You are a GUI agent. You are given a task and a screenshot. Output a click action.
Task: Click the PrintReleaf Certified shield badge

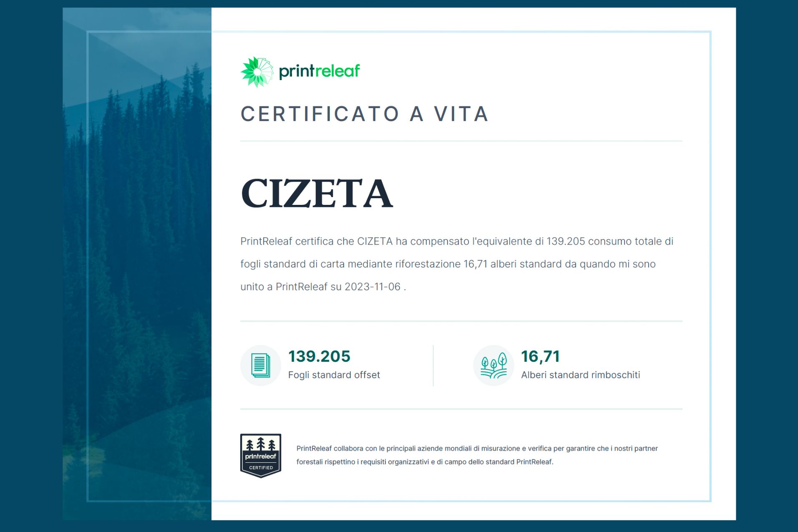click(260, 456)
